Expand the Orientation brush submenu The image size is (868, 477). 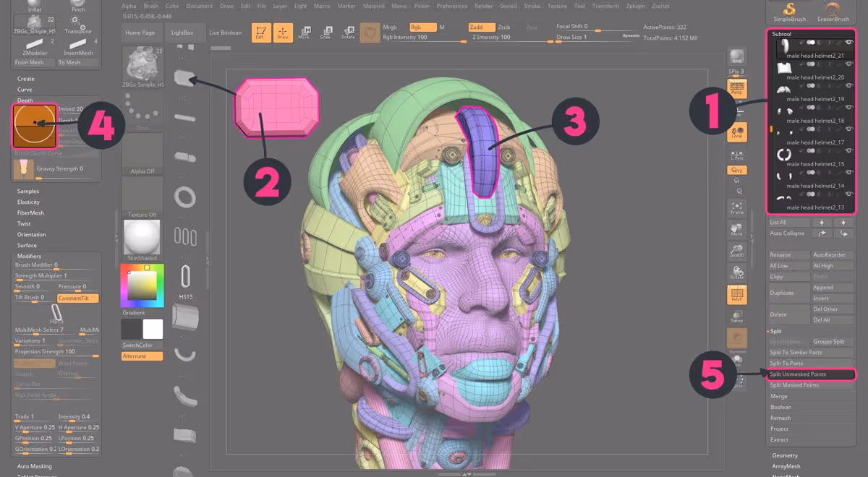(x=31, y=235)
